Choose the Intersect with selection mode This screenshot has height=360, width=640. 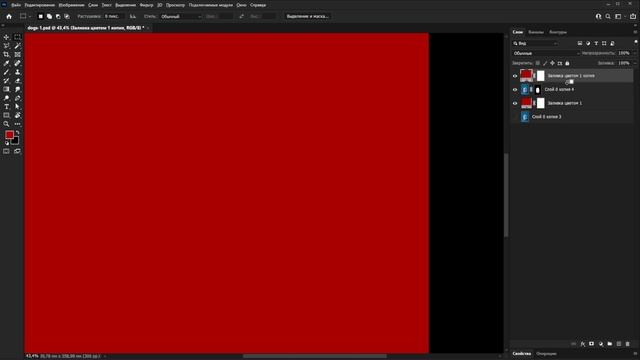(67, 16)
